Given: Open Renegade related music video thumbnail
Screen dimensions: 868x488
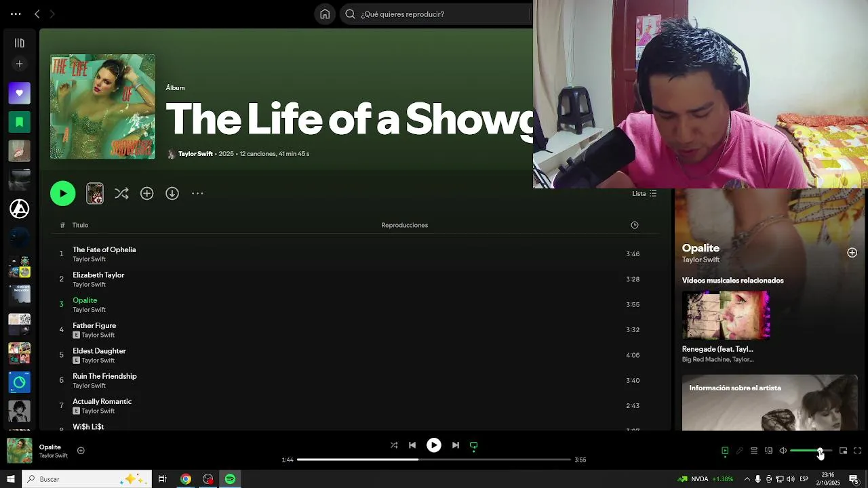Looking at the screenshot, I should tap(726, 315).
